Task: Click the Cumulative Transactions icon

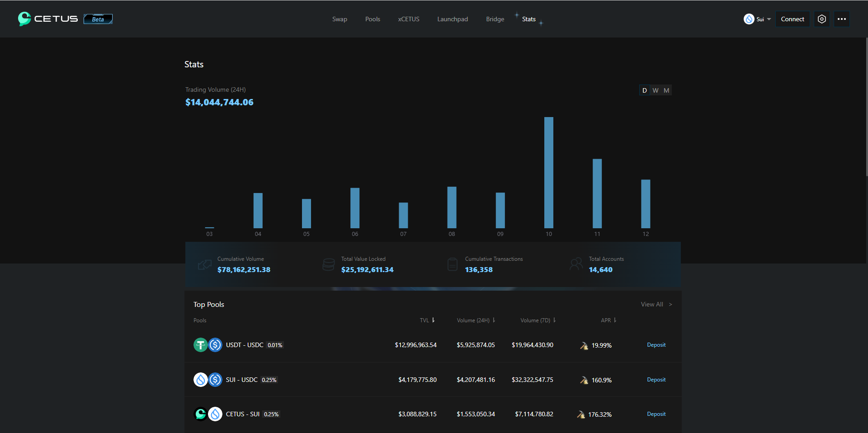Action: (x=453, y=264)
